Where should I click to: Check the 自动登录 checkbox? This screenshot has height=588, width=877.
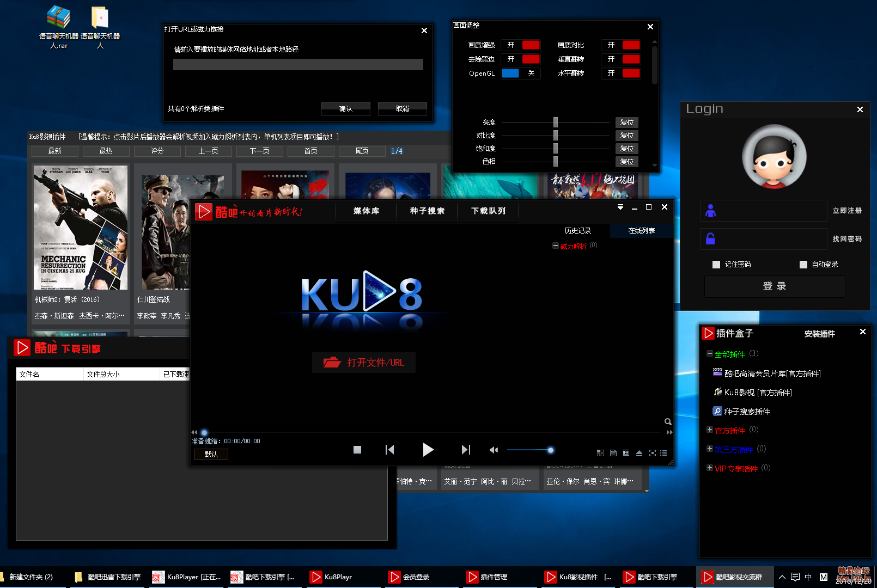803,265
